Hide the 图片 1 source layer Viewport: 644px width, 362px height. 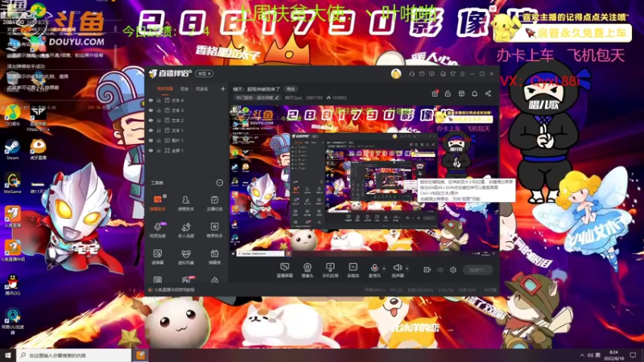[151, 140]
